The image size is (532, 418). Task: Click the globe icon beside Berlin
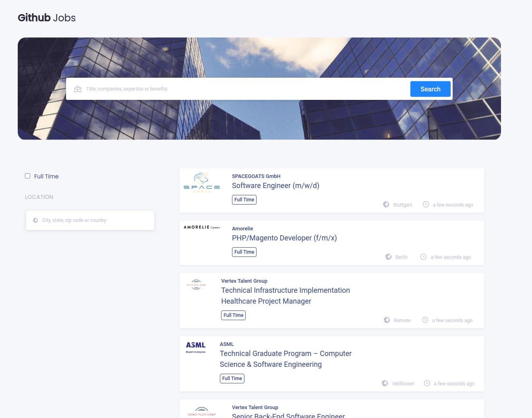coord(388,257)
